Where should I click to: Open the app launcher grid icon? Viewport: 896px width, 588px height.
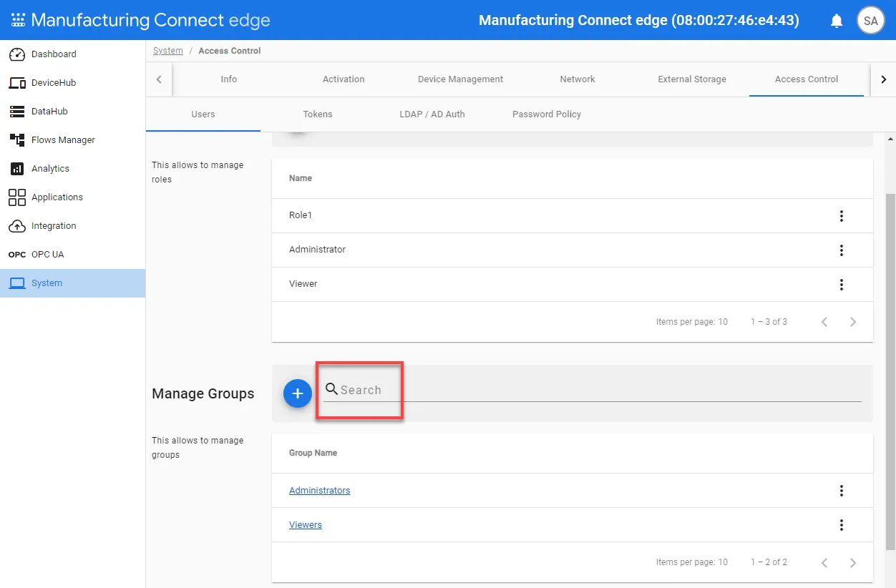point(18,20)
